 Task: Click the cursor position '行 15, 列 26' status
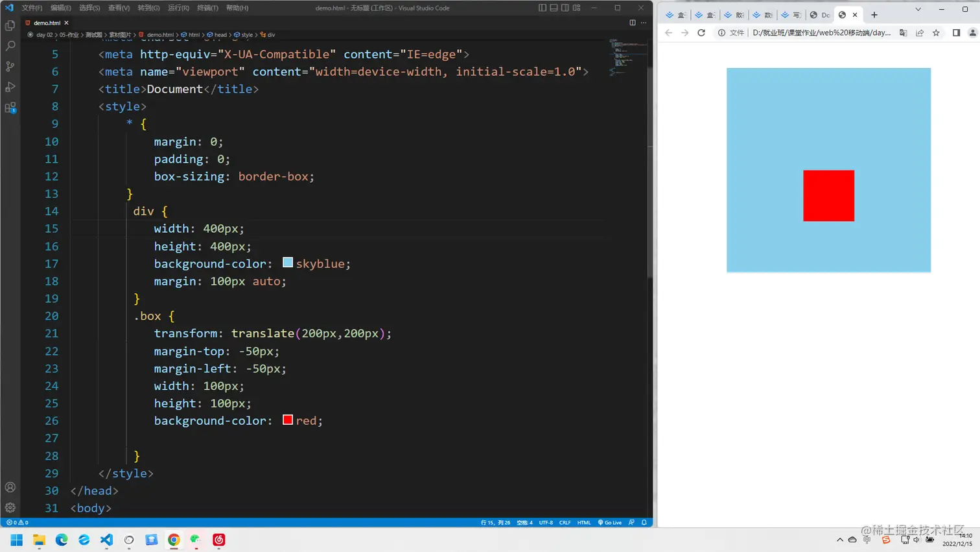[x=495, y=522]
